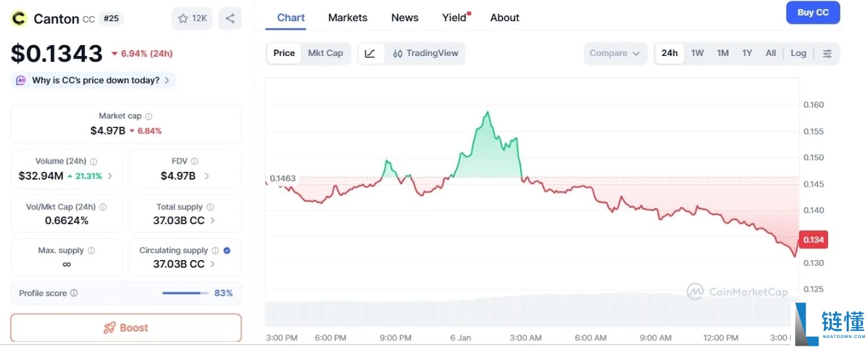Set chart range to 1W
The width and height of the screenshot is (868, 347).
[x=697, y=53]
